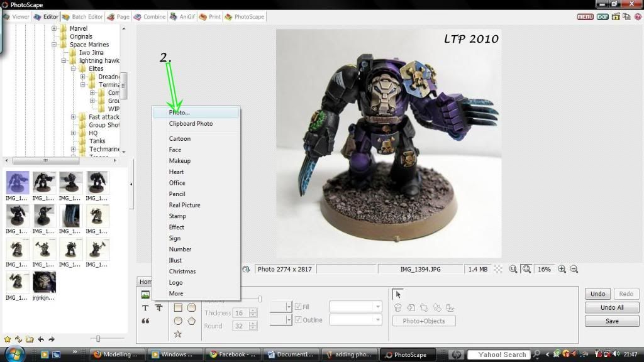Click the Thickness stepper arrows
Viewport: 644px width, 362px height.
[253, 313]
